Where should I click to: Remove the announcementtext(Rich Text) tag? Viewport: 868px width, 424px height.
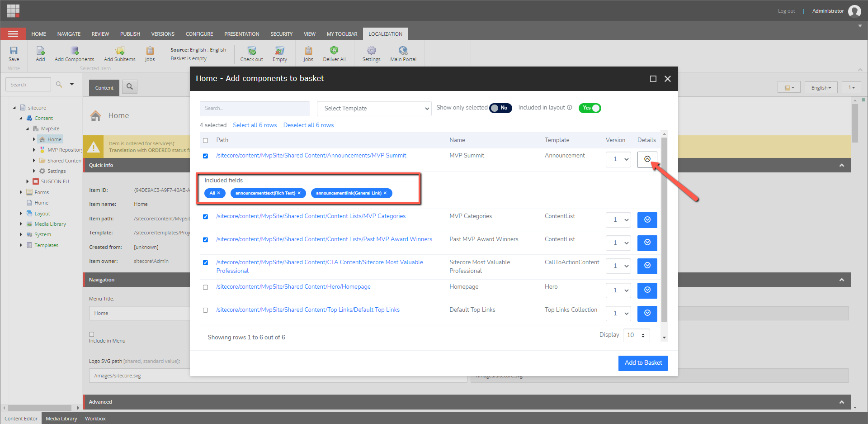pos(299,193)
